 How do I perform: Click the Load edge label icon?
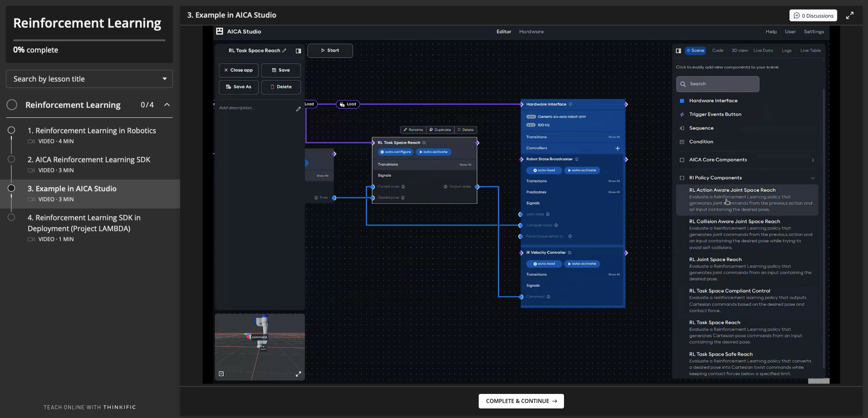tap(342, 104)
